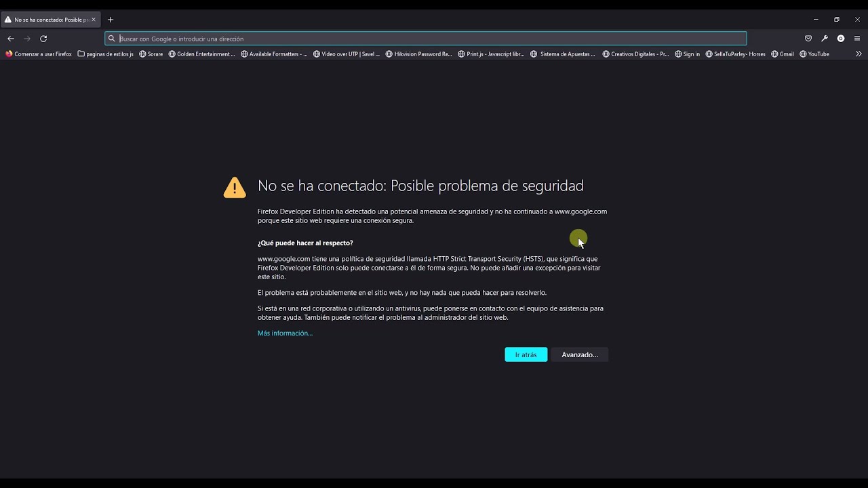Select the 'No se ha conectado' tab
The image size is (868, 488).
51,20
